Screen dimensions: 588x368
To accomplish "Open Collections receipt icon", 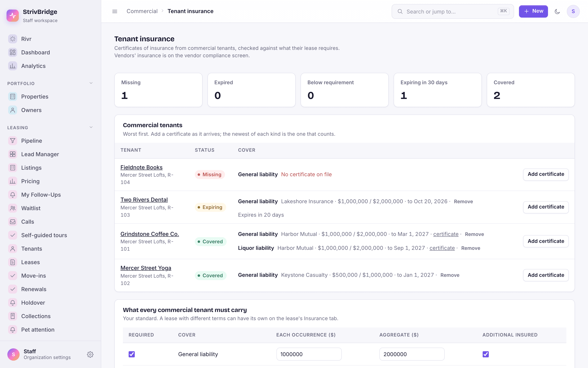I will (13, 316).
